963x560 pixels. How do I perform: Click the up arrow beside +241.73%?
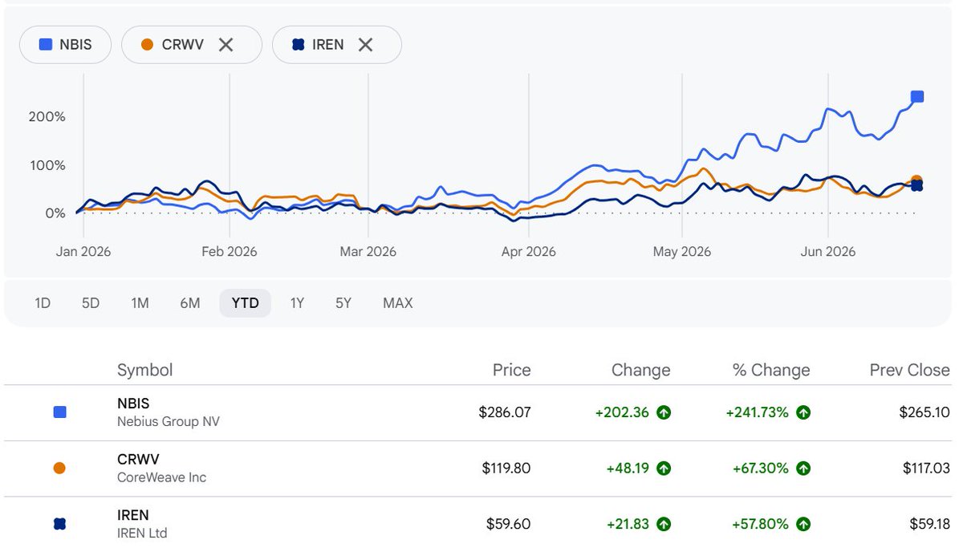point(803,412)
